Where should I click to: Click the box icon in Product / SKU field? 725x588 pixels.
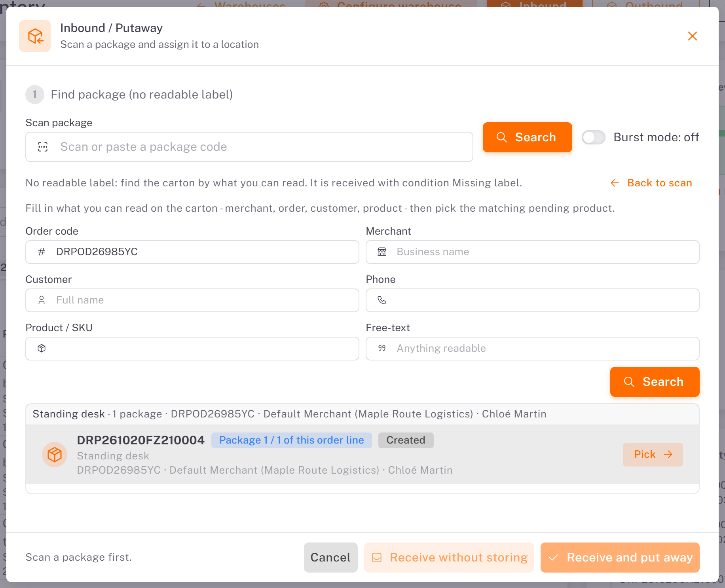pos(42,348)
